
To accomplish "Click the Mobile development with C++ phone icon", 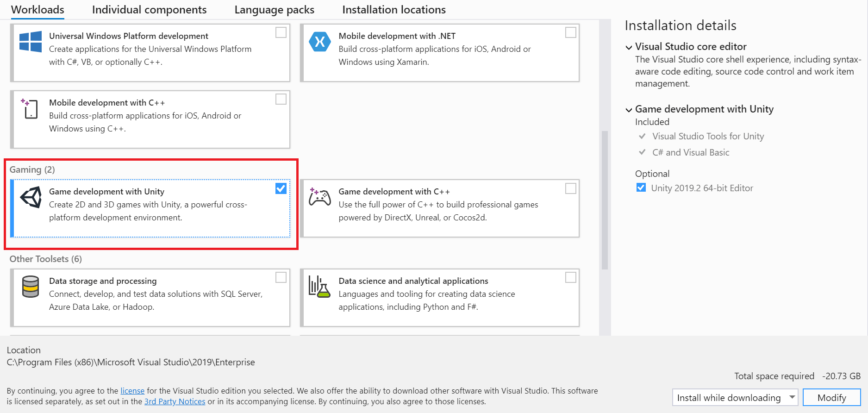I will coord(30,108).
